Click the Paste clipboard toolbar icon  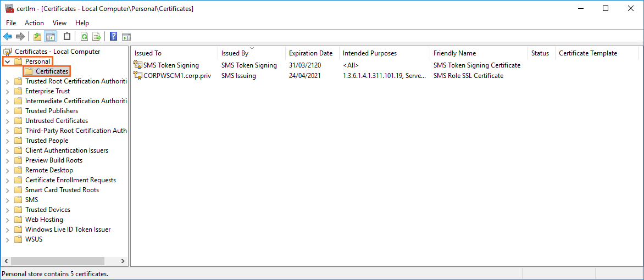point(67,37)
